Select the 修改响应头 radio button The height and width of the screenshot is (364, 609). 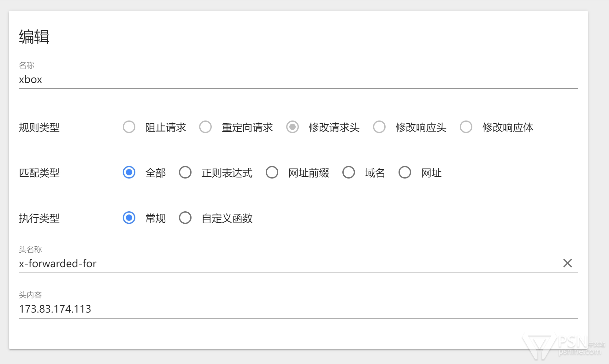(x=379, y=127)
